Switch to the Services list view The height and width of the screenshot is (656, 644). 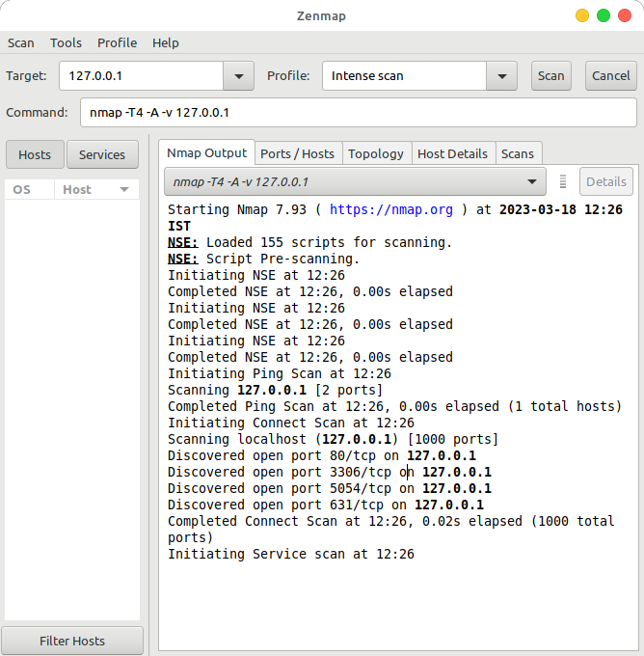(x=102, y=154)
